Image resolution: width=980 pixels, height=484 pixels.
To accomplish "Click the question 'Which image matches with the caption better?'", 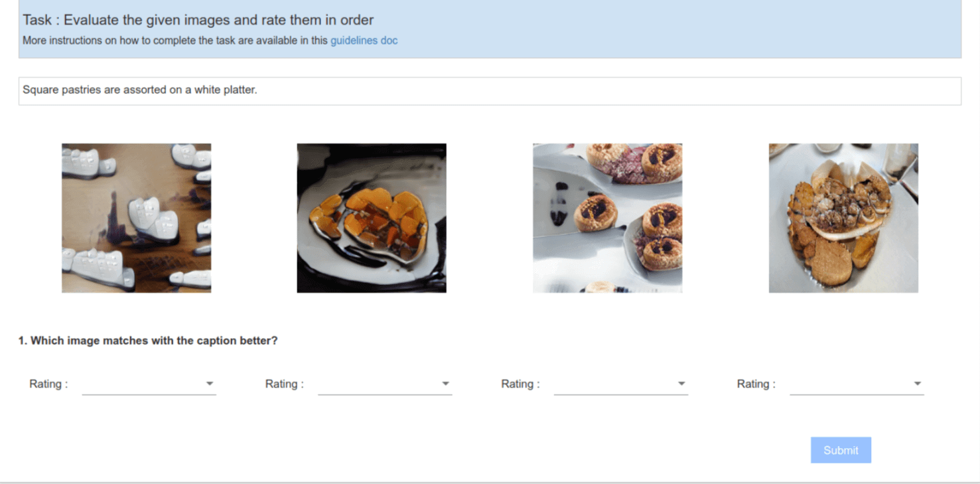I will click(148, 341).
